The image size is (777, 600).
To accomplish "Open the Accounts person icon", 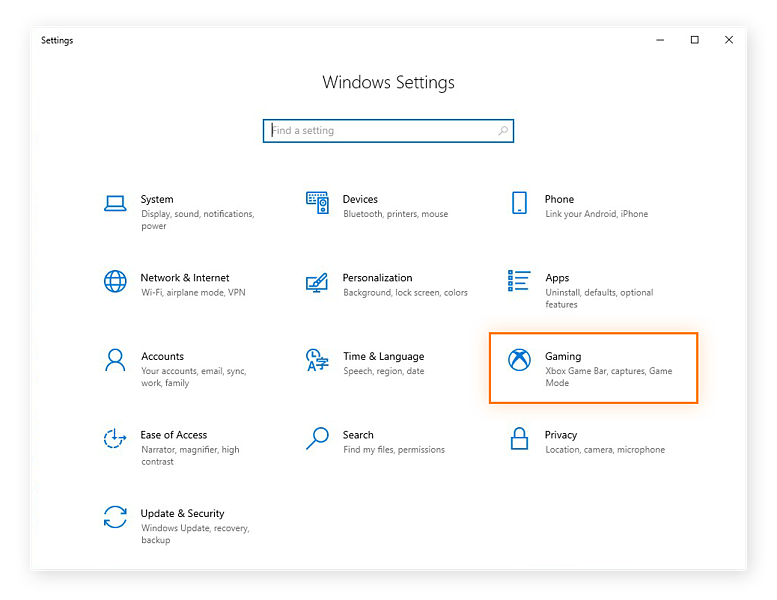I will [115, 360].
